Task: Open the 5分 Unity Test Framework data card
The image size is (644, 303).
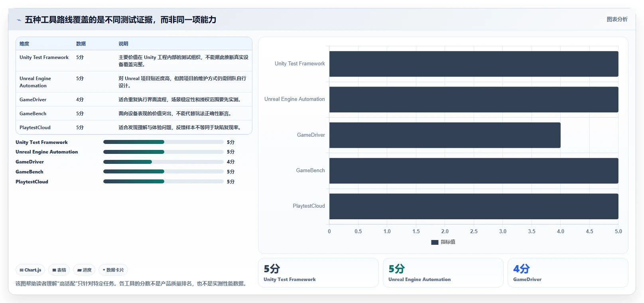Action: 318,273
